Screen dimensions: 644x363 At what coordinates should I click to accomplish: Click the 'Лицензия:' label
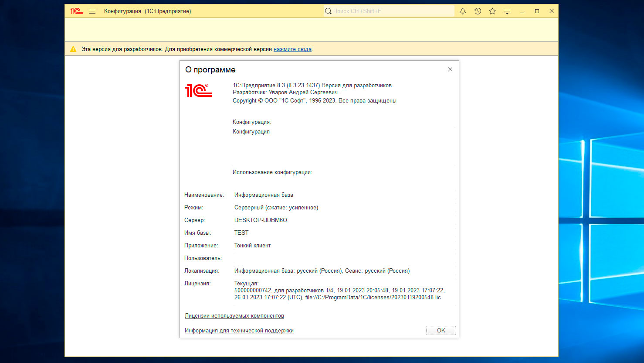tap(197, 283)
